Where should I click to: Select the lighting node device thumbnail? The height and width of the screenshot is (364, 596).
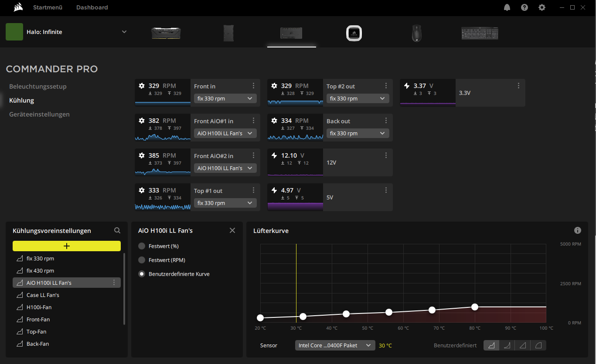tap(228, 33)
